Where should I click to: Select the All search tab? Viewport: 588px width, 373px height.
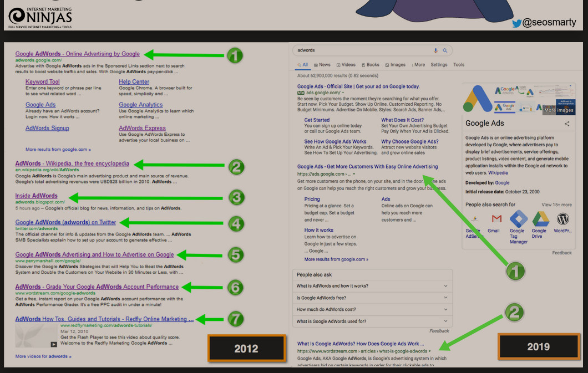(303, 65)
